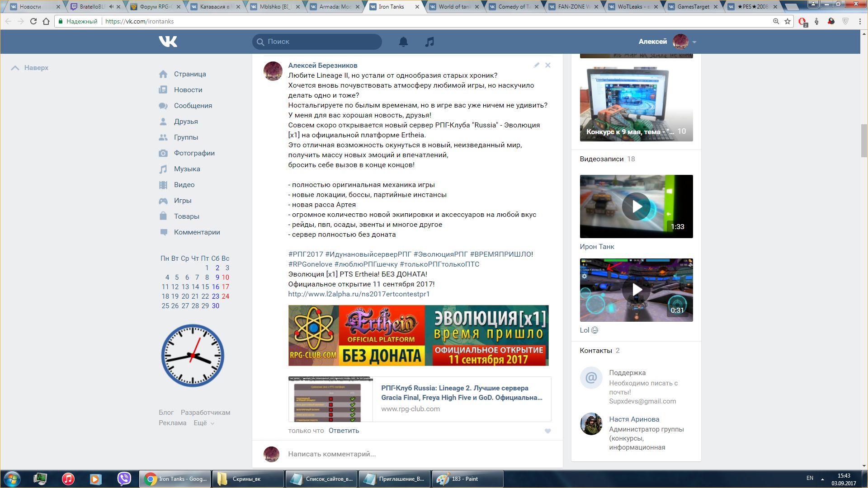Click Разработчикам footer link
The height and width of the screenshot is (488, 868).
point(205,413)
